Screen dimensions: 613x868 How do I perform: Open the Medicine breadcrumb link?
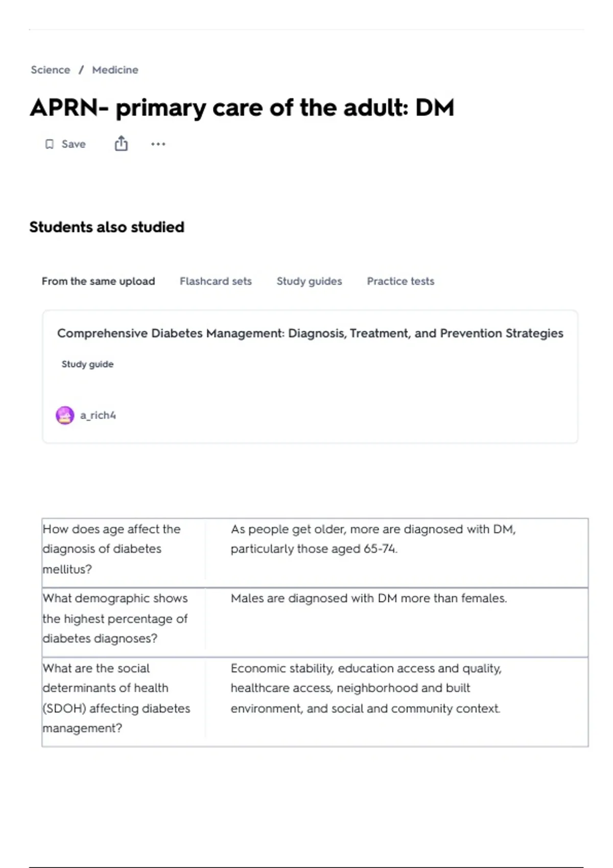point(115,70)
